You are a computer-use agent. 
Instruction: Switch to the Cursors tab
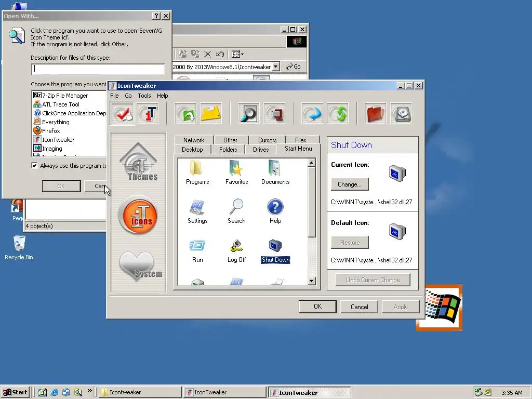[x=268, y=140]
